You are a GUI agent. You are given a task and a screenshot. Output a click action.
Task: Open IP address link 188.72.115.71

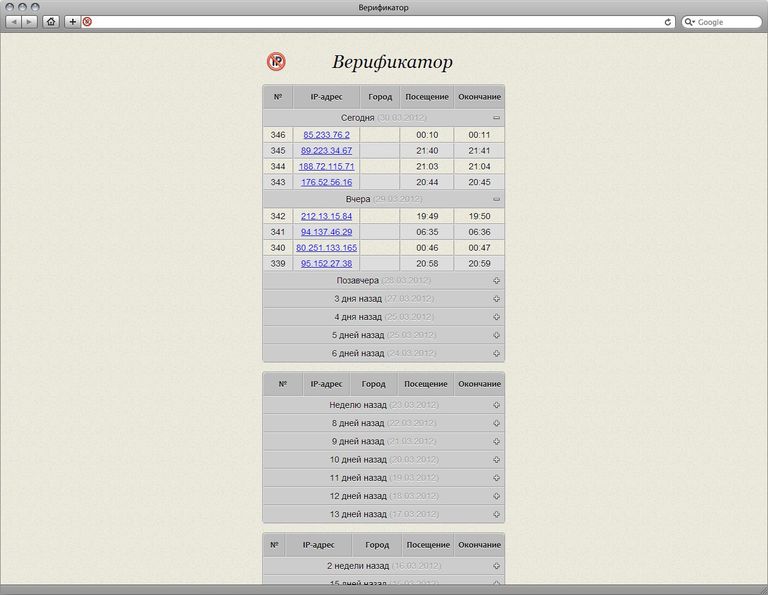[x=326, y=167]
